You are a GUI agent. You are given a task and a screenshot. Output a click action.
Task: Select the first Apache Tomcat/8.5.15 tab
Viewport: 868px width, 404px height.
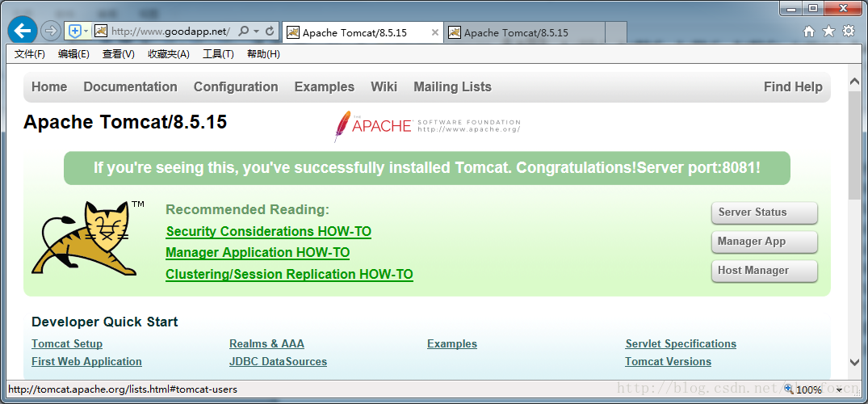click(363, 32)
